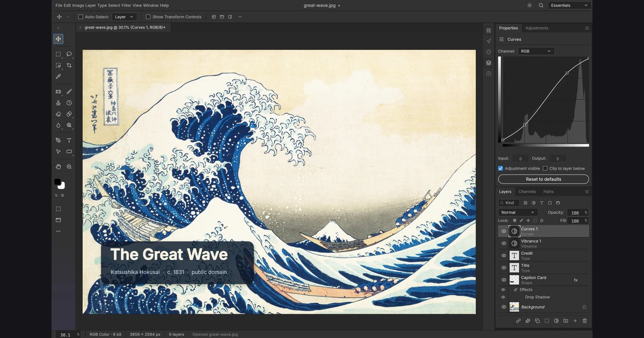Image resolution: width=644 pixels, height=338 pixels.
Task: Select the Eraser tool
Action: point(58,114)
